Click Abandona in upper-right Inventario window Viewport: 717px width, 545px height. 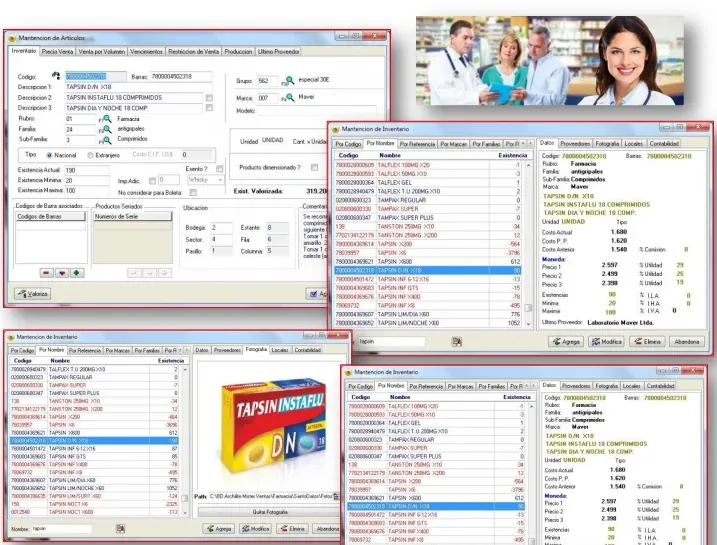pyautogui.click(x=687, y=342)
